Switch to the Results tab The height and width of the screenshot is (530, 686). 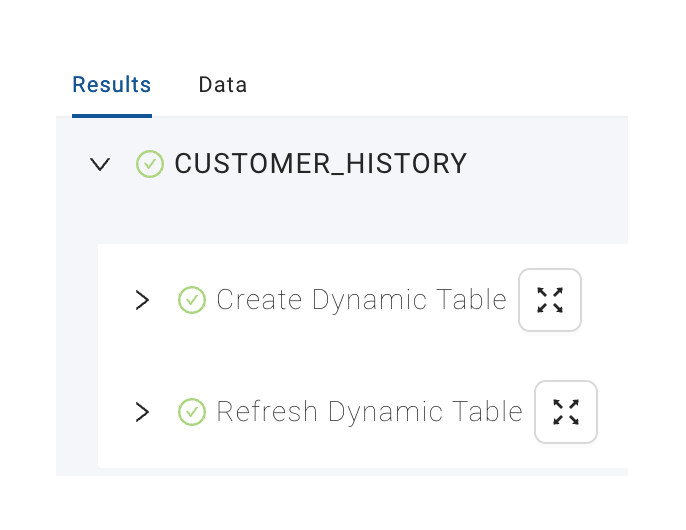(x=112, y=85)
